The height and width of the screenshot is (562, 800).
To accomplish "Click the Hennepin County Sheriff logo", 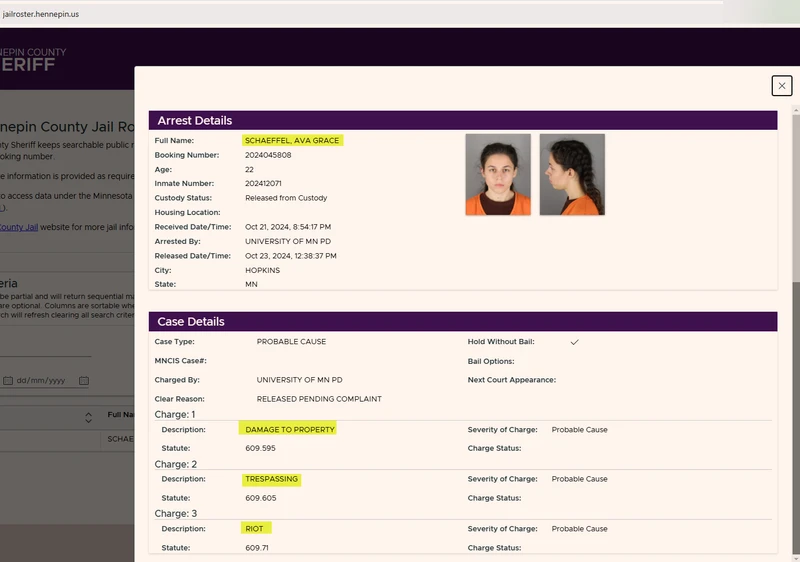I will click(x=33, y=60).
